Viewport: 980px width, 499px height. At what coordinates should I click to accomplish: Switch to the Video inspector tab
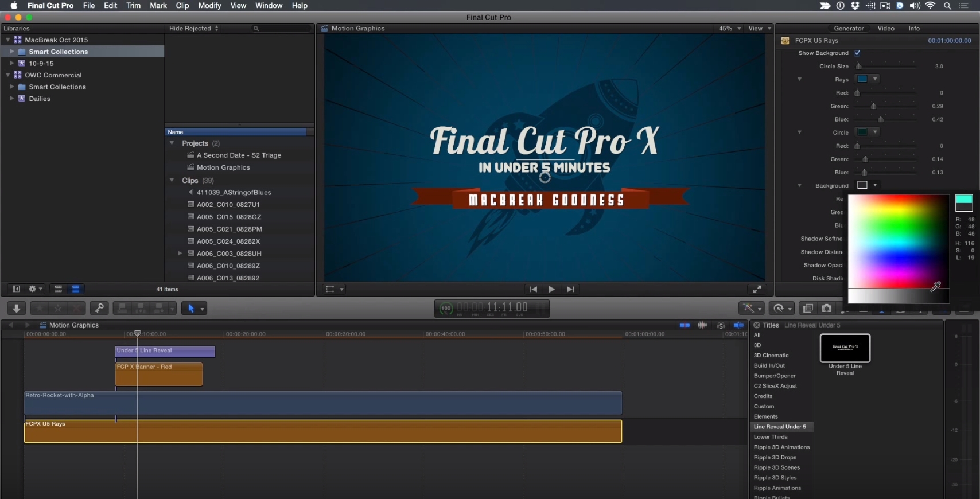(x=886, y=28)
